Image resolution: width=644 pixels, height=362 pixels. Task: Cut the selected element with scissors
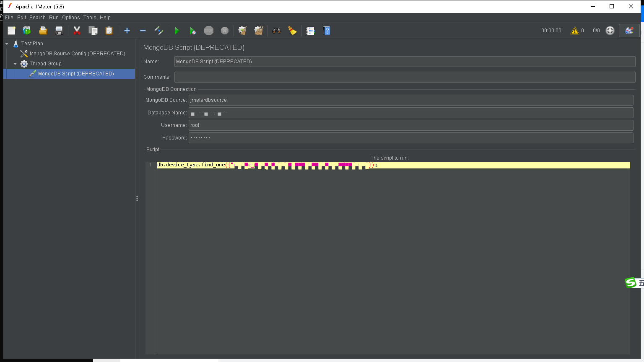tap(77, 31)
